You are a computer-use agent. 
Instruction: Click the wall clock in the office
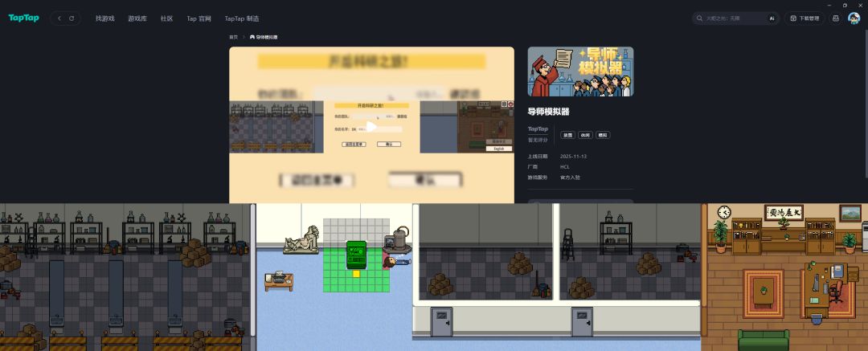click(x=724, y=212)
